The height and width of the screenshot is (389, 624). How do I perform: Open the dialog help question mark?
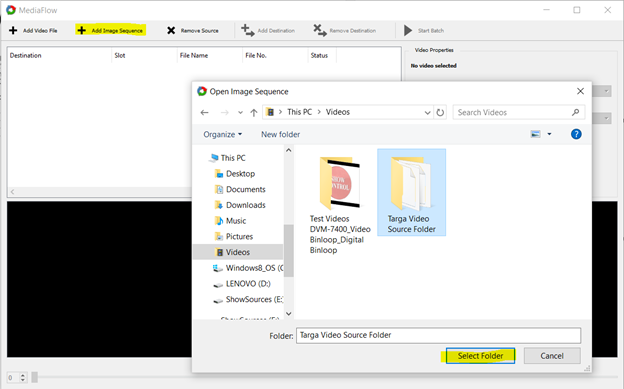coord(576,134)
